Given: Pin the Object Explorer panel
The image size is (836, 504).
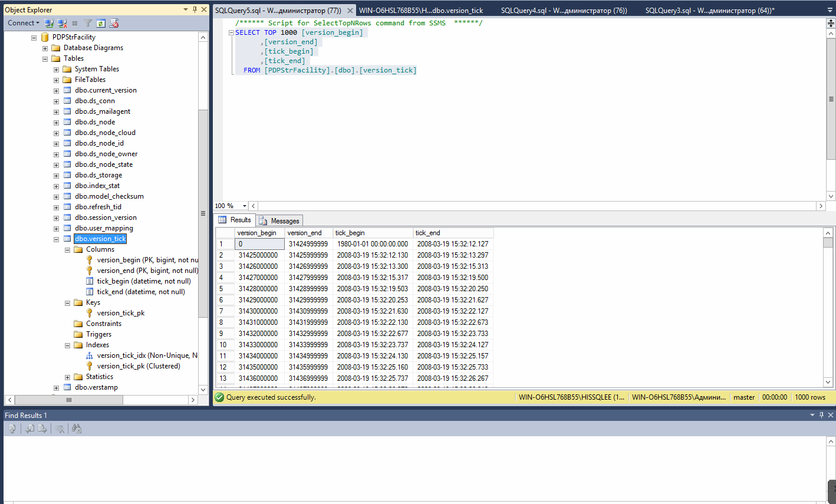Looking at the screenshot, I should coord(195,9).
